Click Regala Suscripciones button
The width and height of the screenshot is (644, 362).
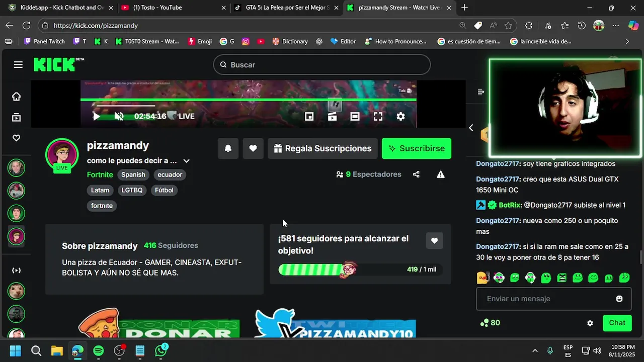pyautogui.click(x=323, y=148)
